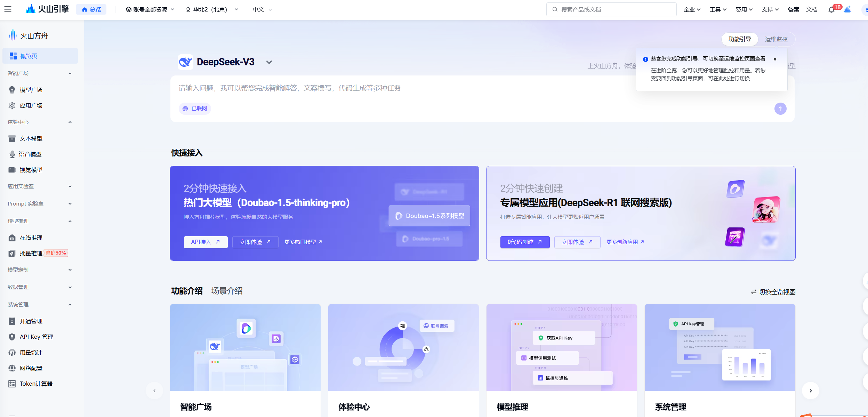Screen dimensions: 868x417
Task: Click the Token计算器 sidebar icon
Action: [x=12, y=384]
